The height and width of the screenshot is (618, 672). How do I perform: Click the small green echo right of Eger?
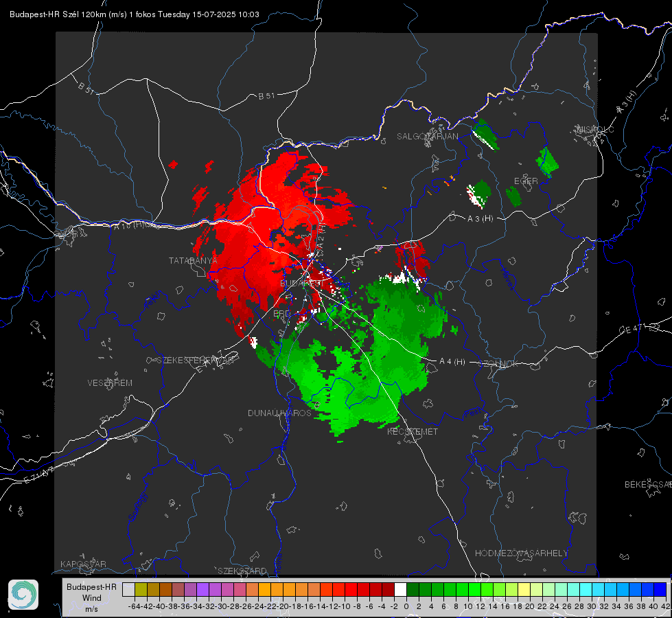pos(547,162)
